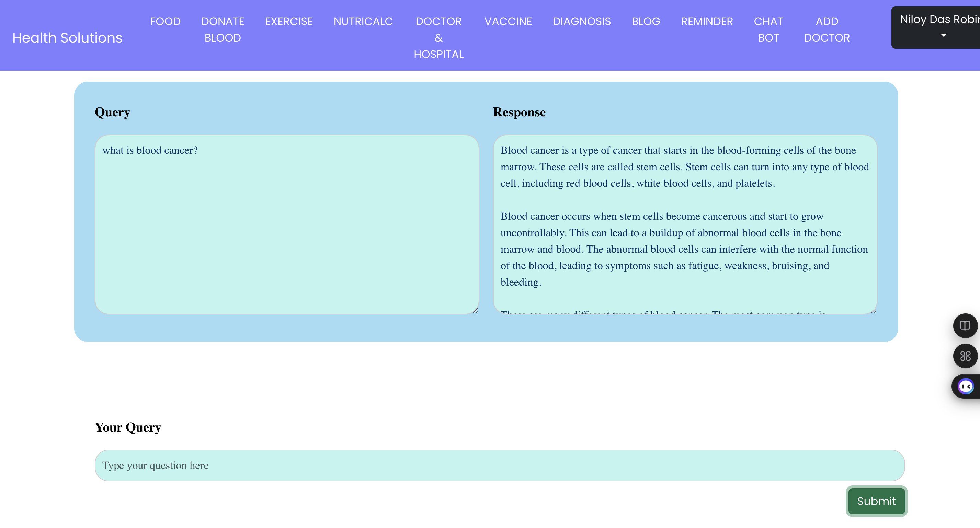Open the DIAGNOSIS nav item
980x528 pixels.
click(581, 21)
